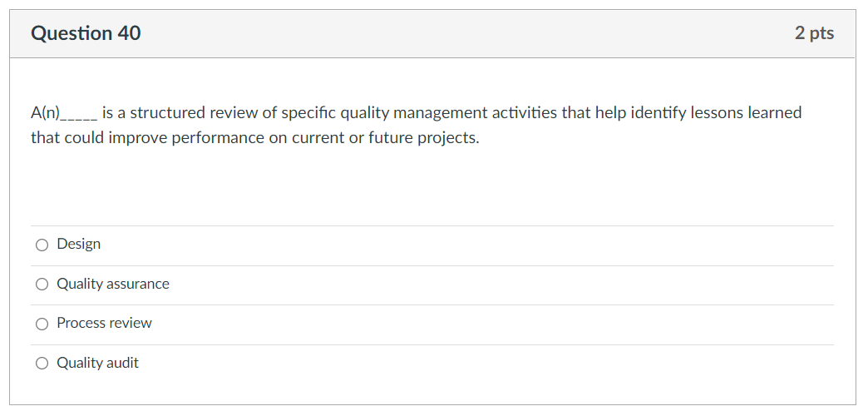Mark the Quality audit radio button
The height and width of the screenshot is (416, 868).
pos(42,364)
